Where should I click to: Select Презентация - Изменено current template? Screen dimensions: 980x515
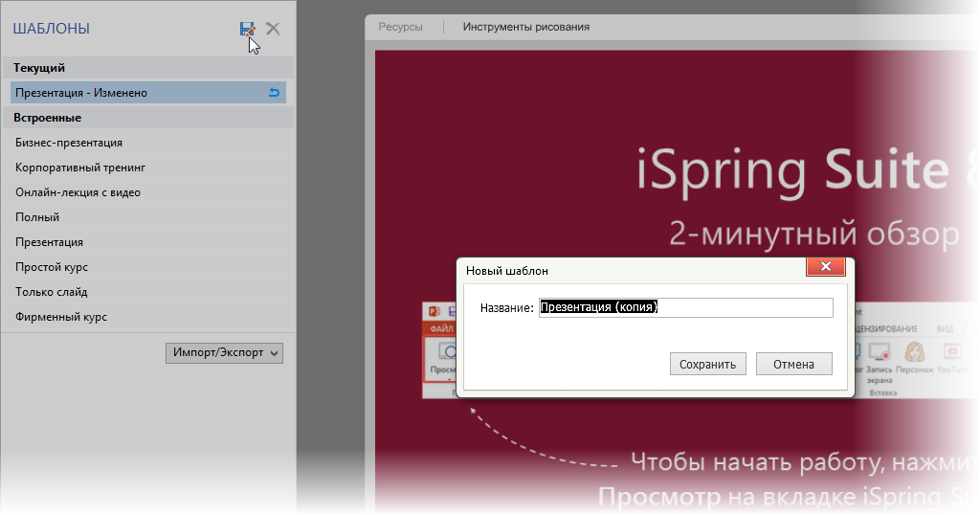[x=148, y=93]
